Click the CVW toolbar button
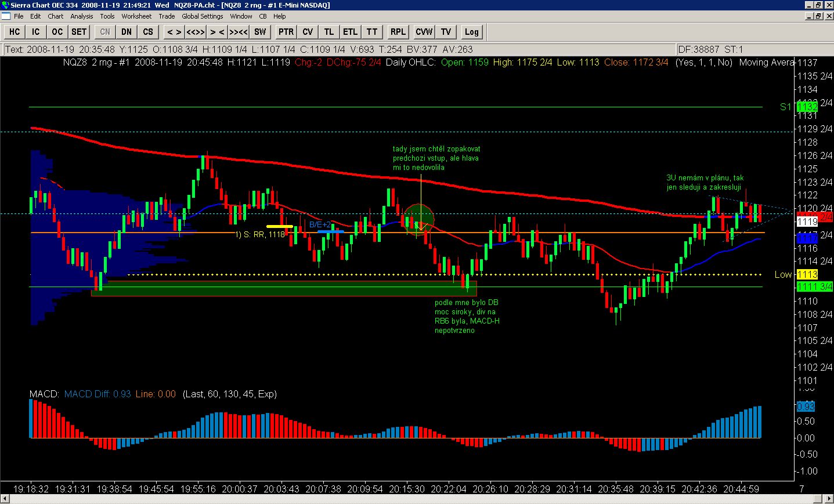Viewport: 834px width, 504px height. 424,32
